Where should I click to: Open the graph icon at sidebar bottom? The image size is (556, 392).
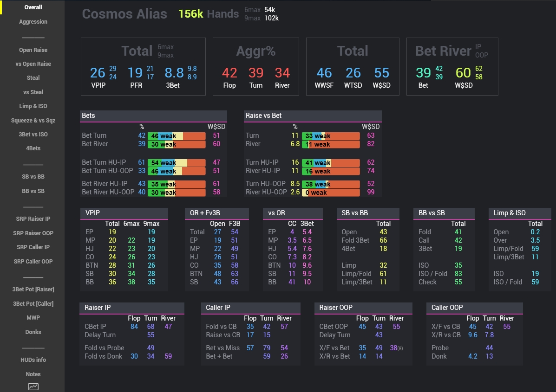(33, 386)
